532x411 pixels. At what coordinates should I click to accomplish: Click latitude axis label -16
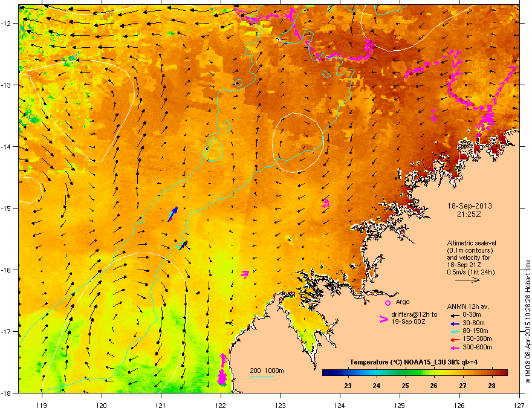7,270
